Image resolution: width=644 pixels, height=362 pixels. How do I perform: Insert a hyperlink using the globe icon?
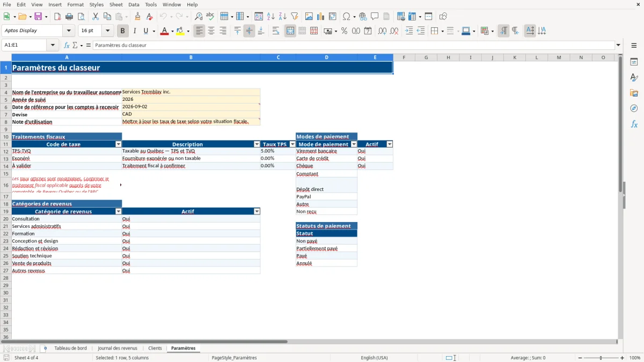pos(363,17)
